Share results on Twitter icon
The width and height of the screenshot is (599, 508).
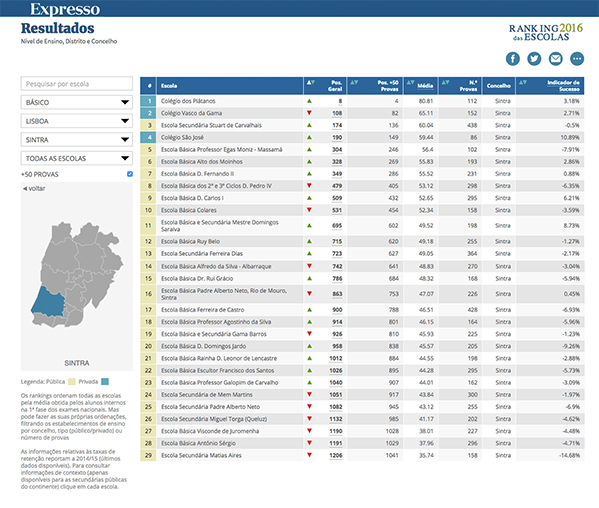point(534,59)
